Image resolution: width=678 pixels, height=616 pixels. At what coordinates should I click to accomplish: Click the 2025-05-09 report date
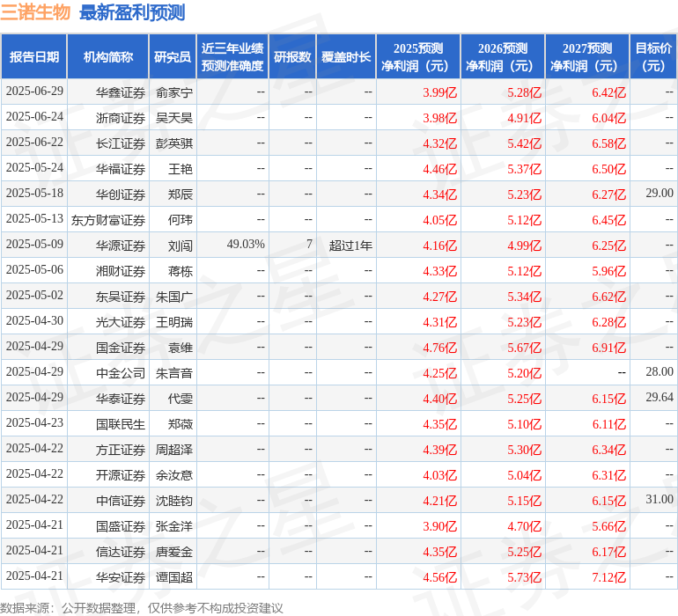pyautogui.click(x=34, y=245)
